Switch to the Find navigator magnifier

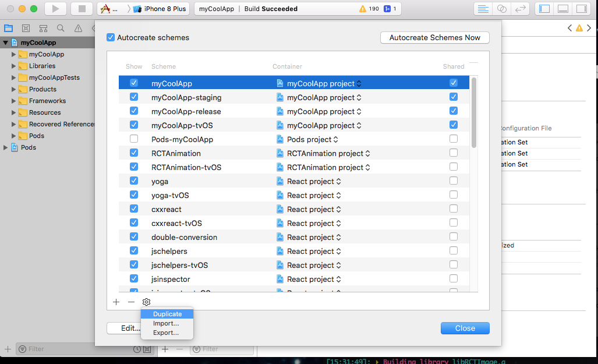coord(61,28)
